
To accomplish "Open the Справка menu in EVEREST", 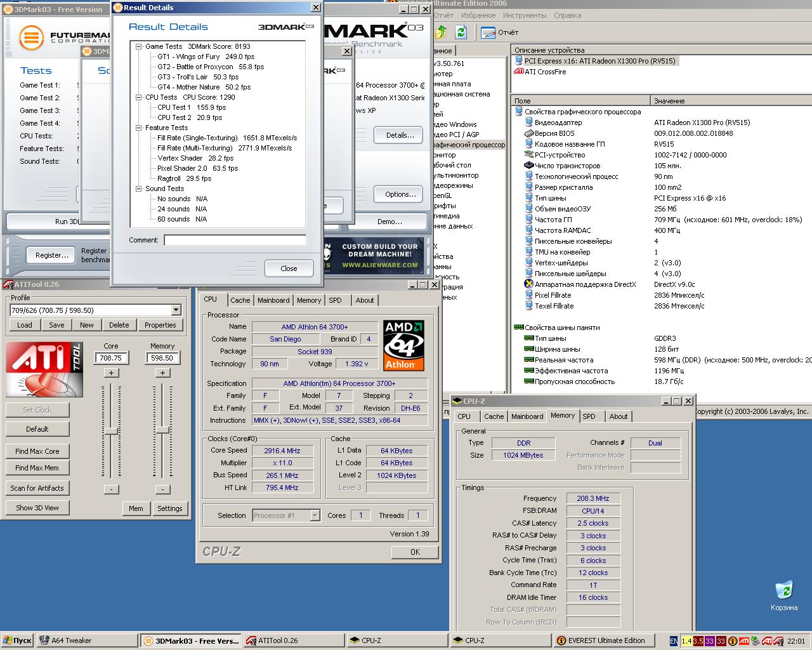I will click(x=567, y=15).
